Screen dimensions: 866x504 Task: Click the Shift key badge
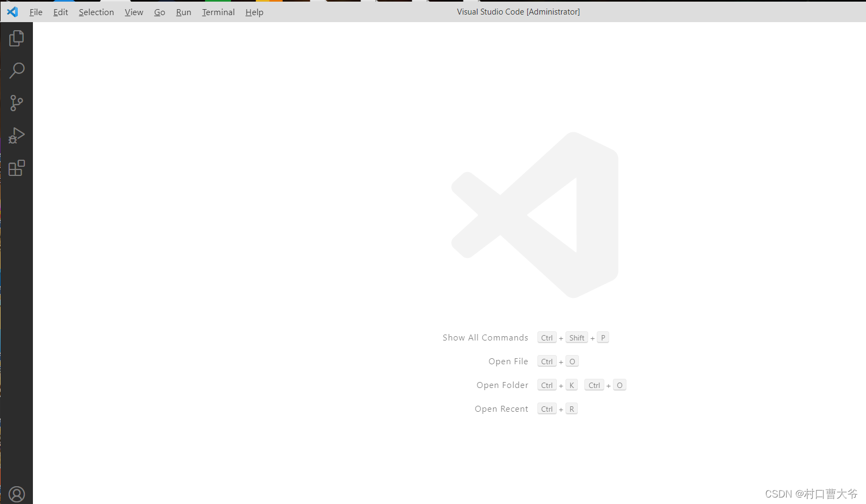click(x=577, y=338)
